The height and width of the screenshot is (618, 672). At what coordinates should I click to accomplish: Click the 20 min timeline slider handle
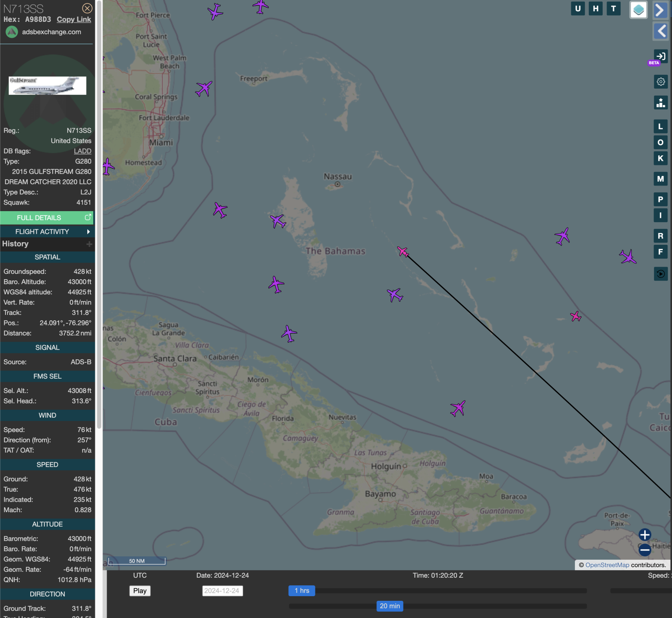click(390, 606)
